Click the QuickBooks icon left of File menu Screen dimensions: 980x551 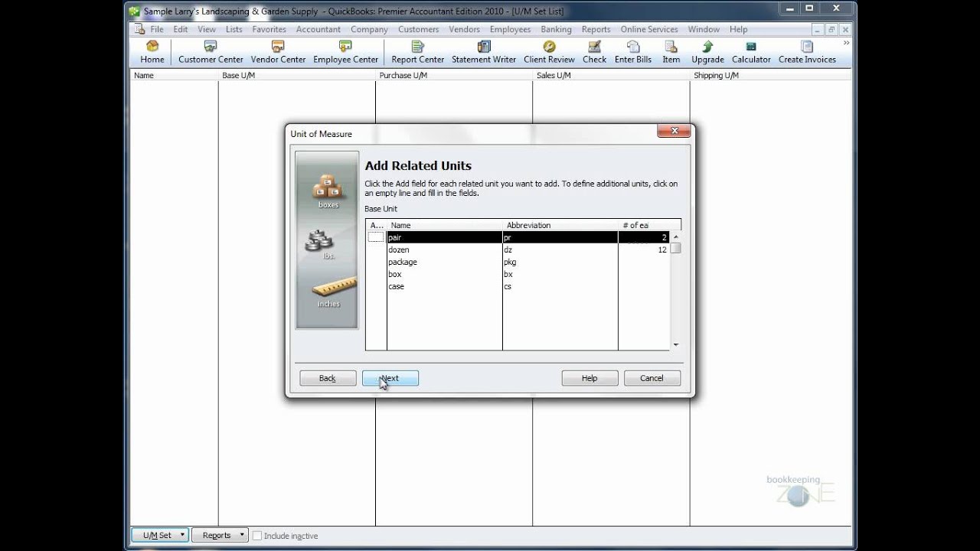pyautogui.click(x=139, y=29)
